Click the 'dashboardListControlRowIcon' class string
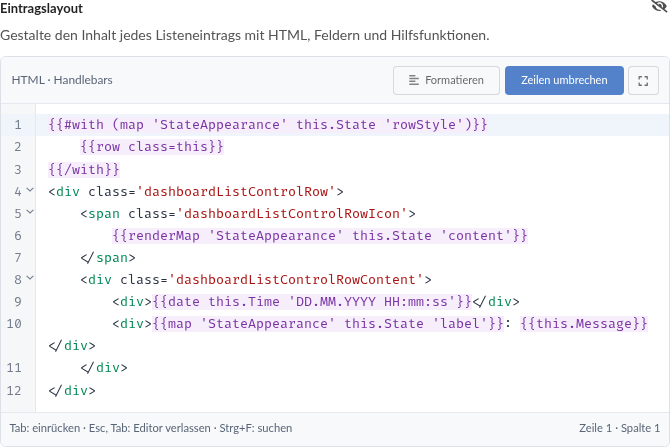 click(292, 213)
